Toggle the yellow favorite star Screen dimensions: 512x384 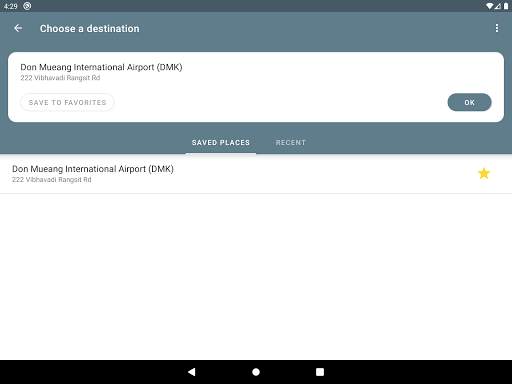[484, 173]
